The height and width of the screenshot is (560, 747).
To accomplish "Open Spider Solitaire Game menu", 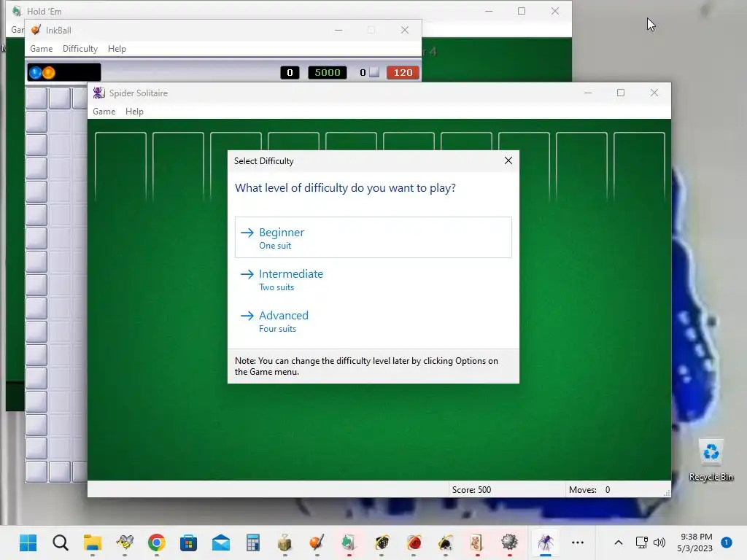I will [104, 112].
